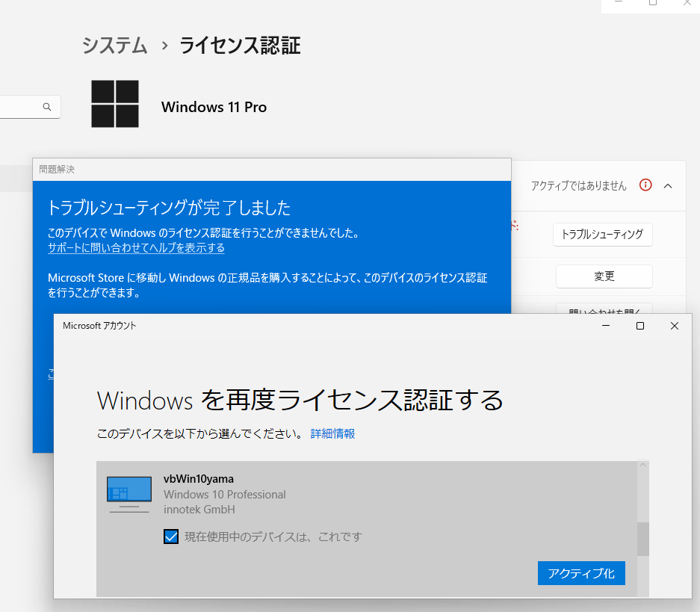Image resolution: width=700 pixels, height=612 pixels.
Task: Maximize the Settings window
Action: 652,4
